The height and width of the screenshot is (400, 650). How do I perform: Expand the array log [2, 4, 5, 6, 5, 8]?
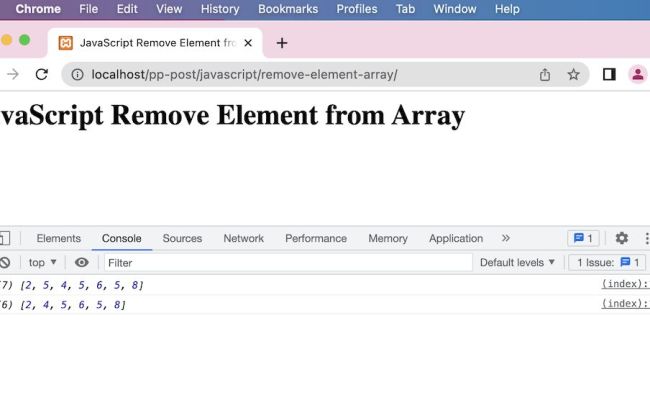click(x=73, y=305)
